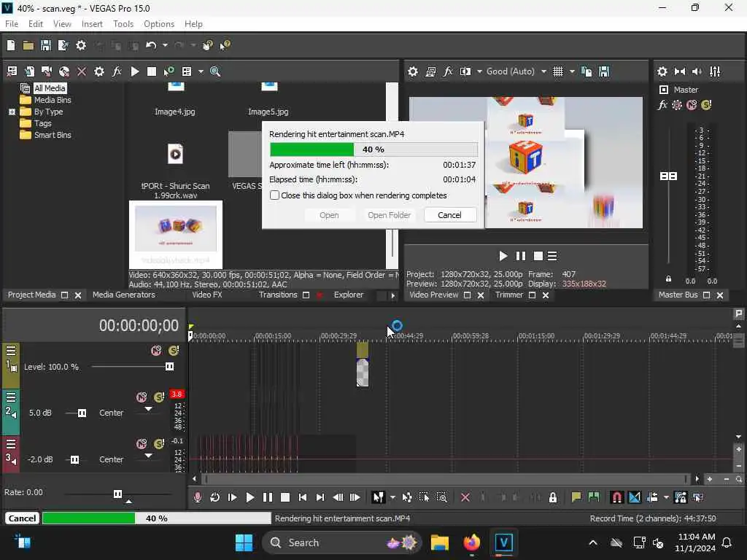This screenshot has width=747, height=560.
Task: Click the Rate slider handle
Action: pyautogui.click(x=117, y=494)
